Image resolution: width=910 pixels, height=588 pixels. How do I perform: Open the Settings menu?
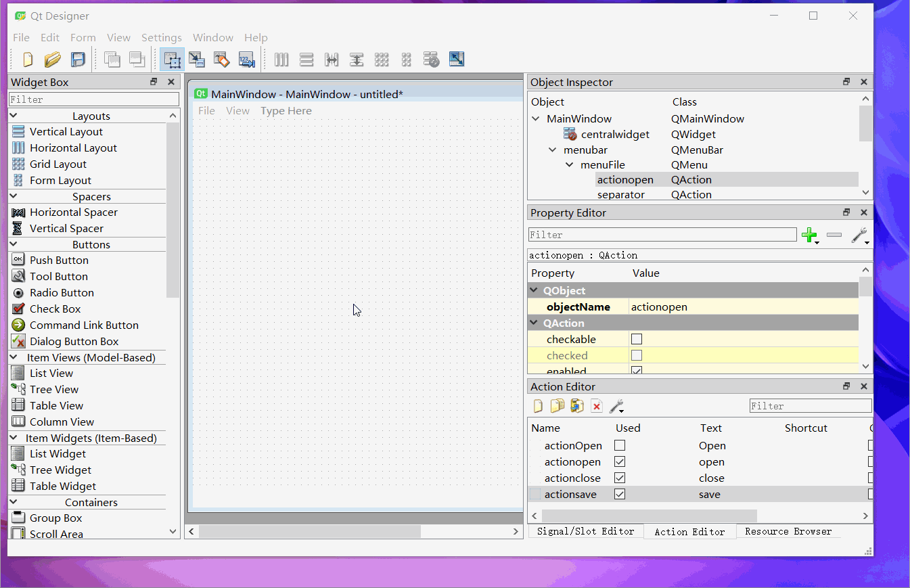tap(162, 38)
